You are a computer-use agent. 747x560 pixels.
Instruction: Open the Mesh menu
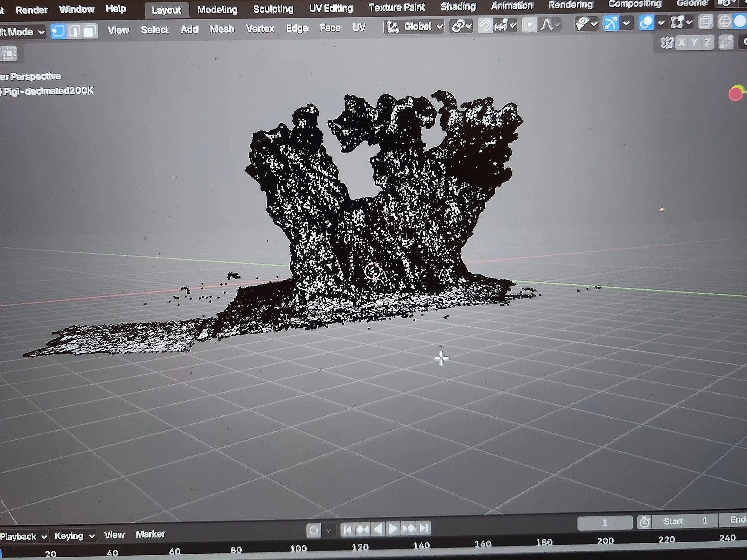point(222,29)
